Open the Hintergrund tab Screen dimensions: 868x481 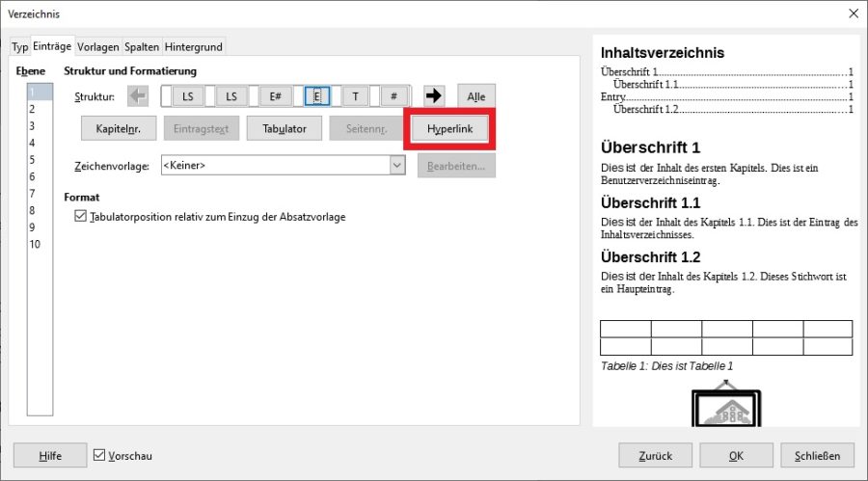tap(194, 47)
